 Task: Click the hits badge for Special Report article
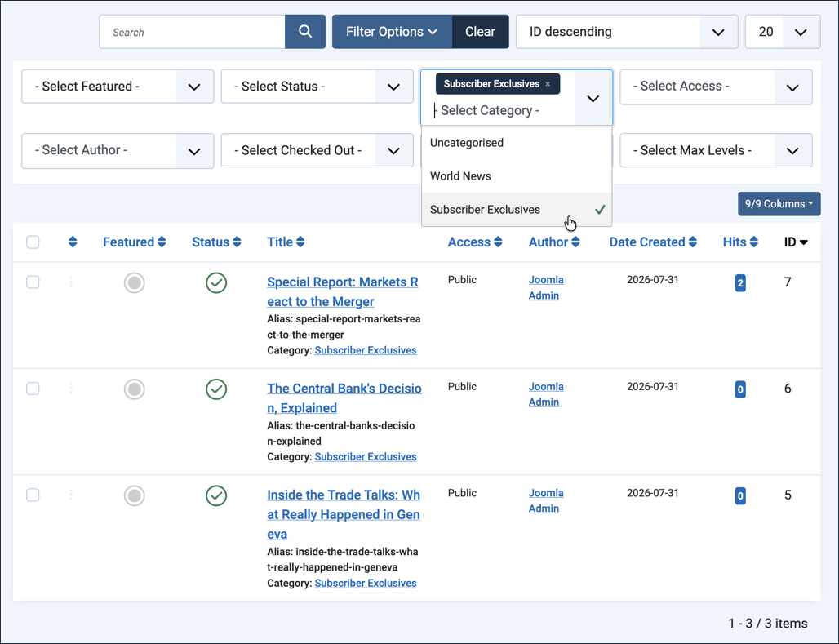(740, 283)
